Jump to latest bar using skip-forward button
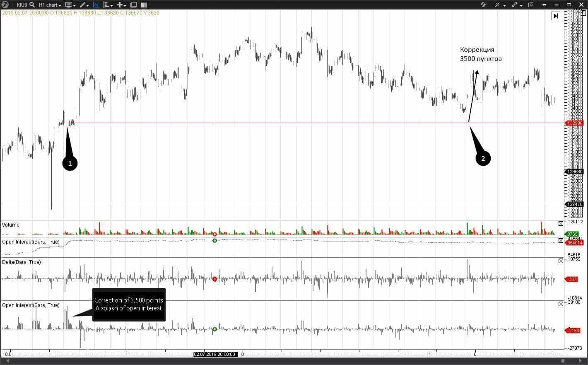588x365 pixels. pos(556,16)
